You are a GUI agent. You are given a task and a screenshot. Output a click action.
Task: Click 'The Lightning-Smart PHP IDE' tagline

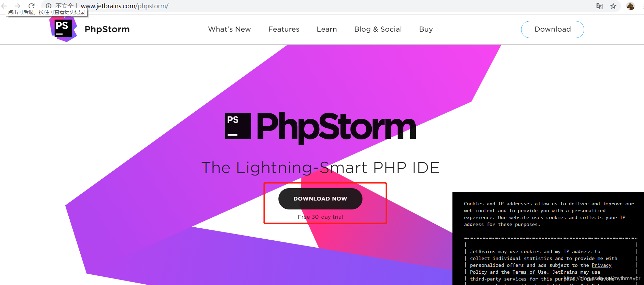320,168
